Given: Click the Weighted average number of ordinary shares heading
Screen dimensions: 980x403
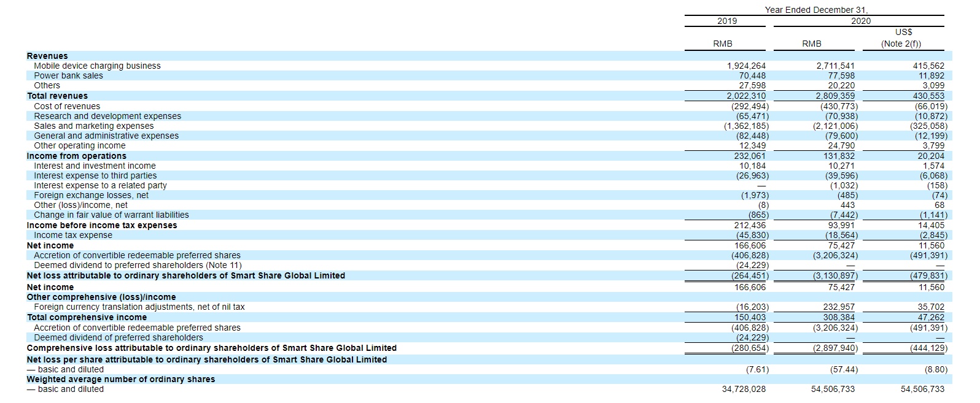Looking at the screenshot, I should (121, 379).
